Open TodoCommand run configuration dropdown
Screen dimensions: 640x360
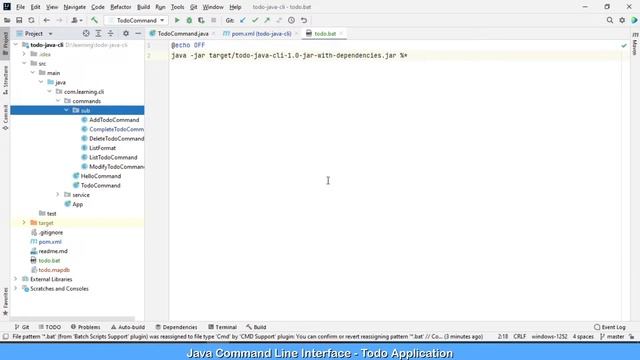pyautogui.click(x=137, y=20)
